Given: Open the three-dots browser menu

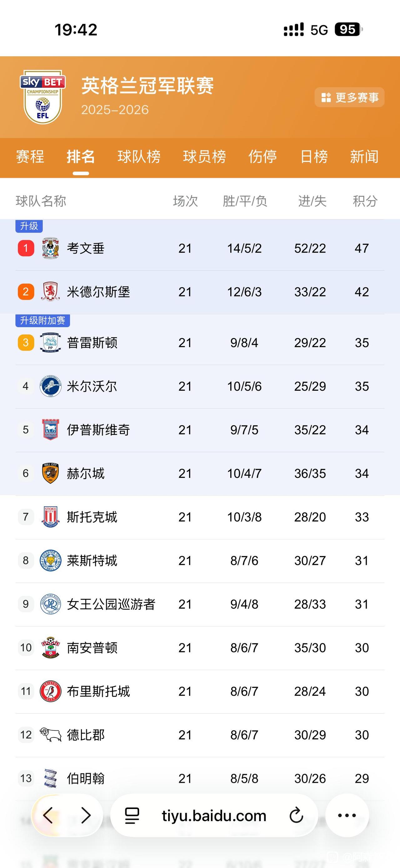Looking at the screenshot, I should point(347,816).
